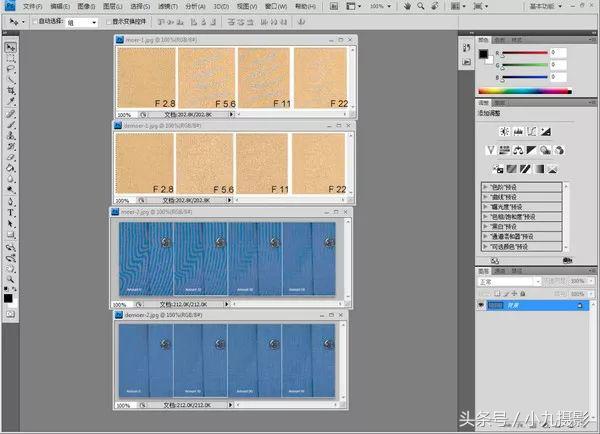Enable the 自动选择 (Auto-Select) checkbox
The height and width of the screenshot is (434, 600).
35,21
